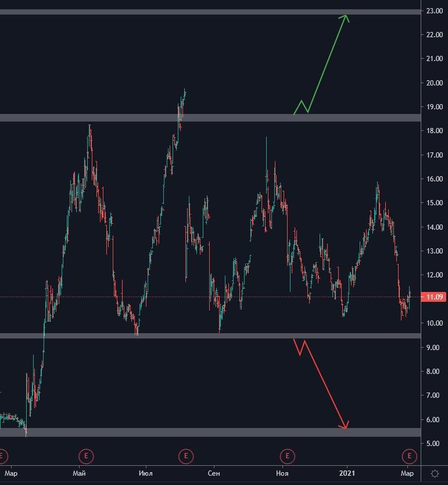Click the 16.00 price axis label
Viewport: 448px width, 485px height.
tap(435, 179)
